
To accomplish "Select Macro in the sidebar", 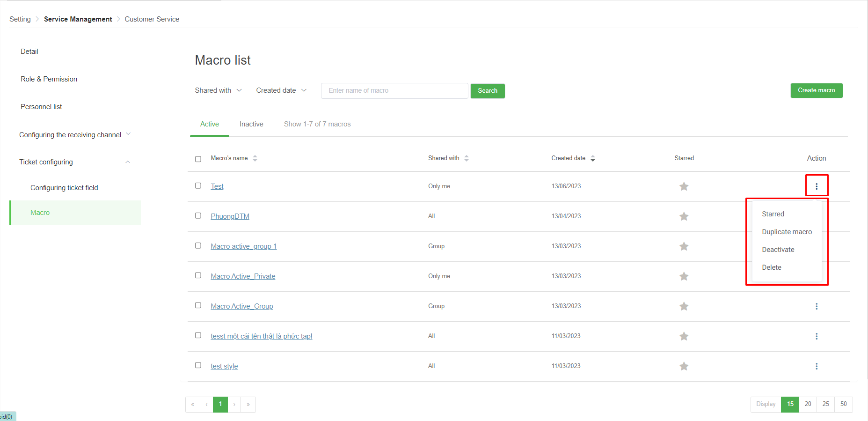I will coord(75,213).
